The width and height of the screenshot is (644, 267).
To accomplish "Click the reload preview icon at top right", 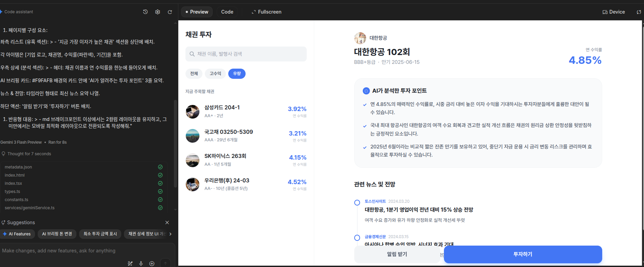I will point(639,12).
